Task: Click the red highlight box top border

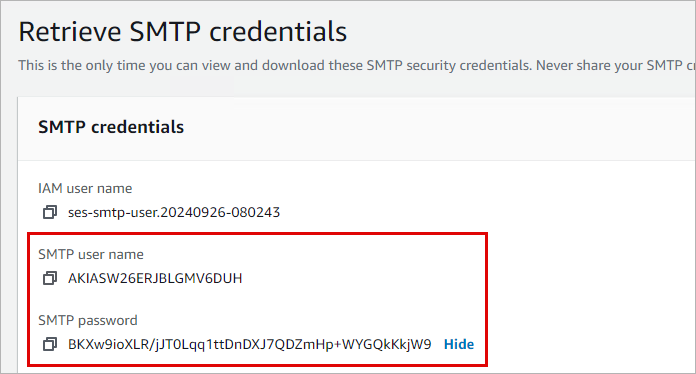Action: pos(257,233)
